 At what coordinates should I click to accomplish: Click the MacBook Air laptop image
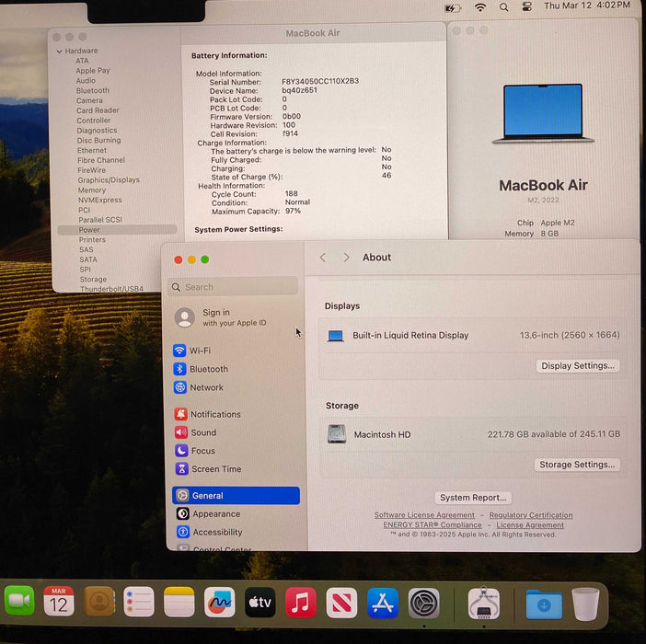click(x=543, y=114)
